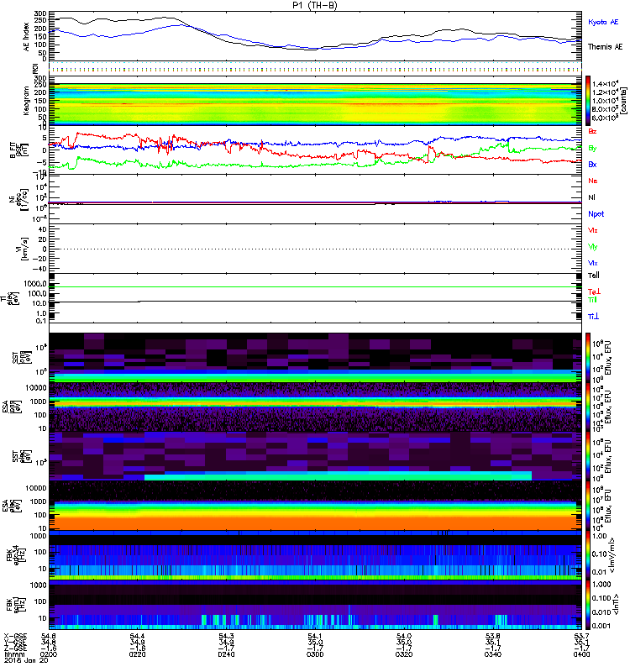Click the B_FIT GSE [nT] axis title
This screenshot has width=630, height=672.
tap(18, 150)
